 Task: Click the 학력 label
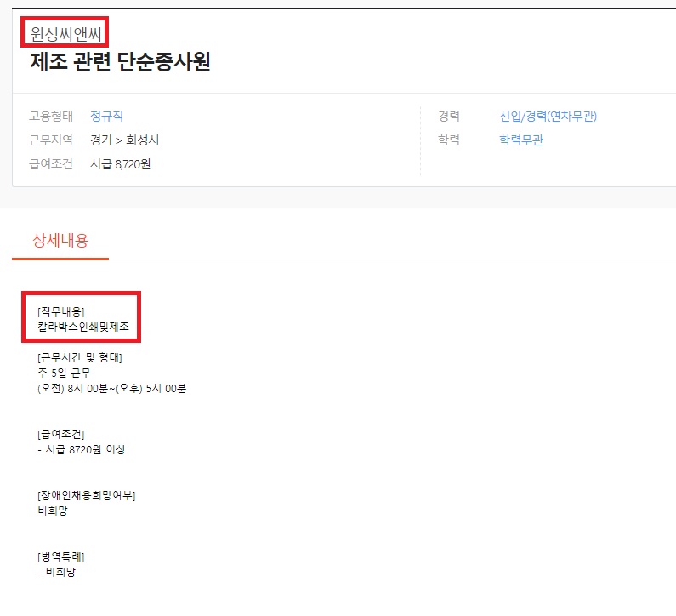(x=449, y=140)
